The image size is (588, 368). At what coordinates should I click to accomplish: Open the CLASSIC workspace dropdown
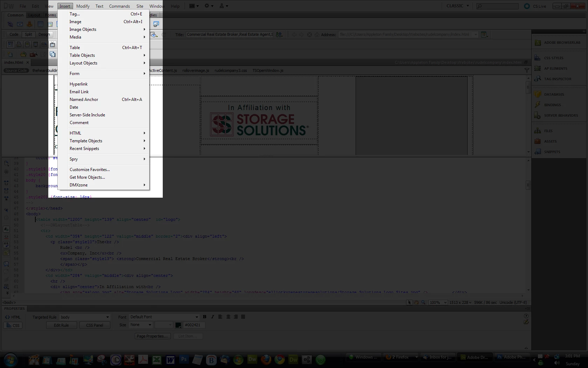(457, 6)
